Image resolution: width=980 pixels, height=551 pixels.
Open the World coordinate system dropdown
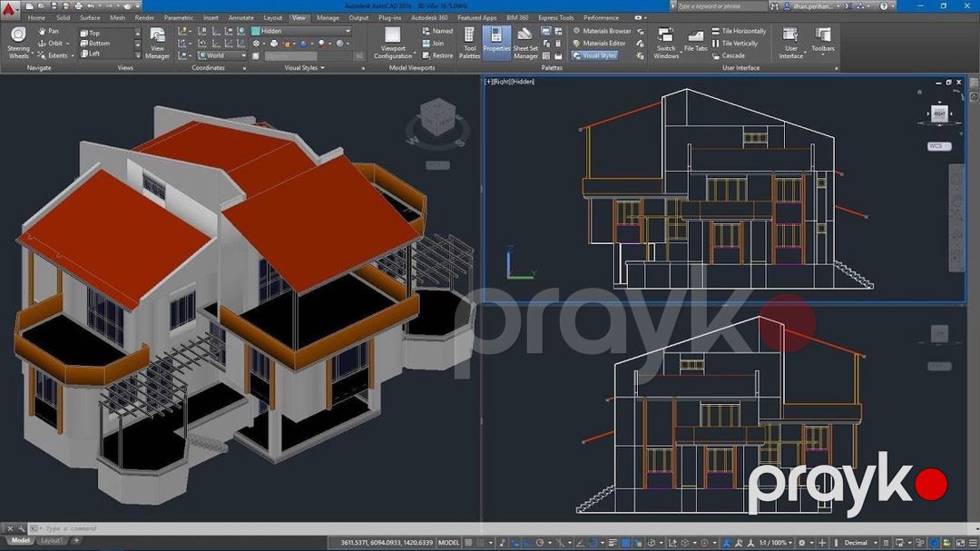[222, 55]
